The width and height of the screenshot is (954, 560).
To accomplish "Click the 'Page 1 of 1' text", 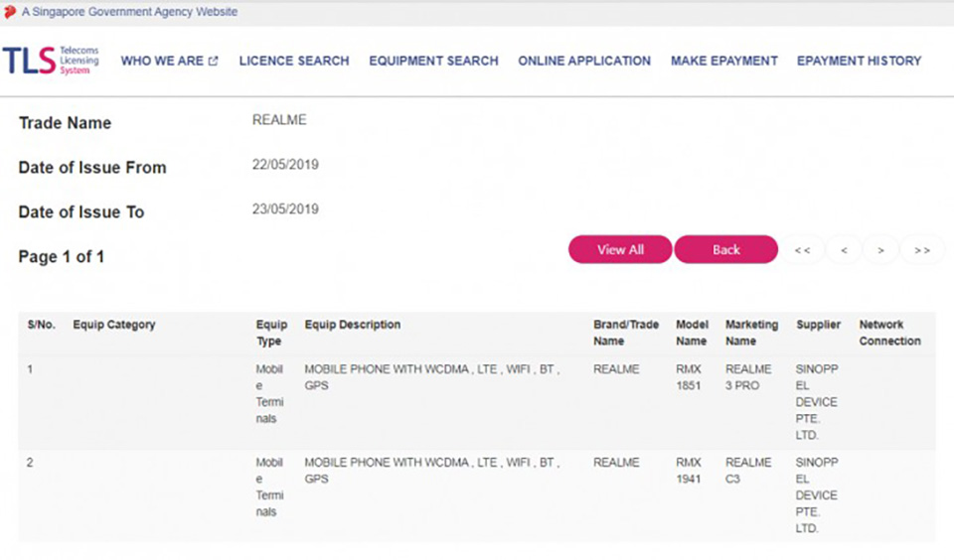I will click(61, 256).
